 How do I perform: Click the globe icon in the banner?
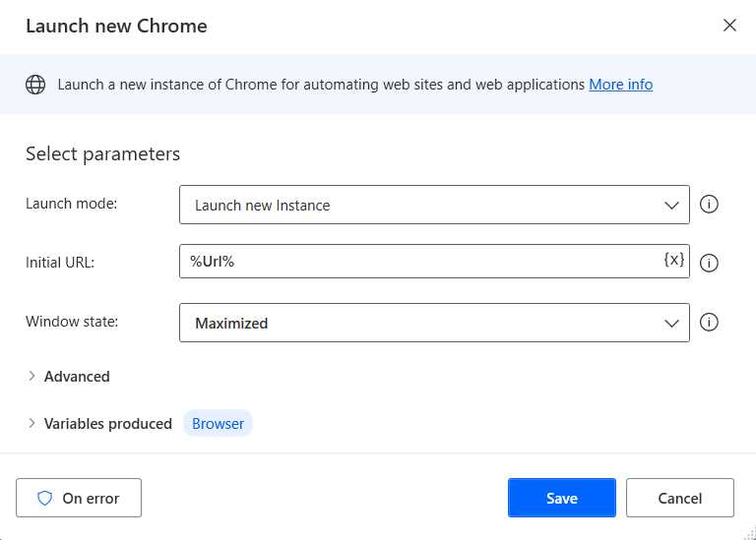[35, 85]
